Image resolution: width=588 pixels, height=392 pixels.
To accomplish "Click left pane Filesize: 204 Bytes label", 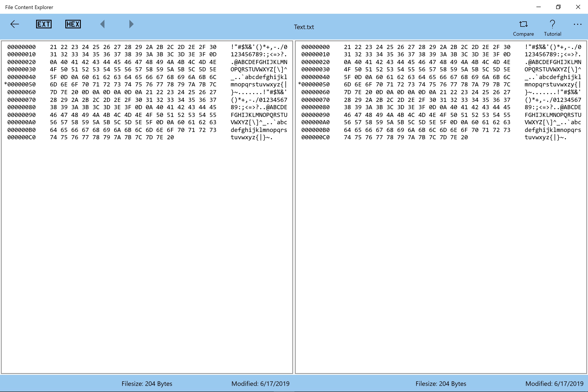I will click(147, 383).
